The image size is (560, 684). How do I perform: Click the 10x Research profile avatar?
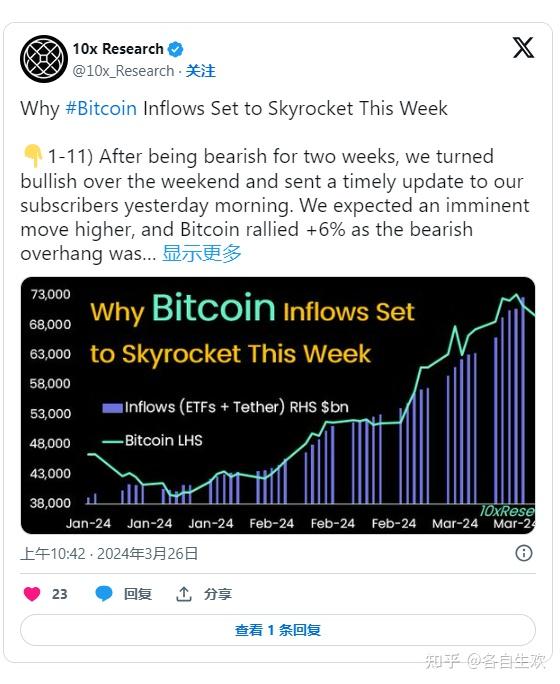(x=44, y=59)
